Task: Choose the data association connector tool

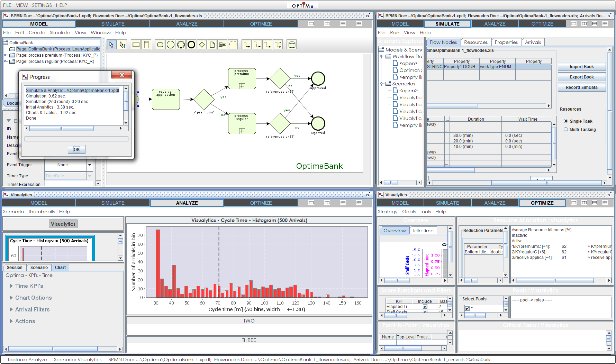Action: [x=278, y=45]
